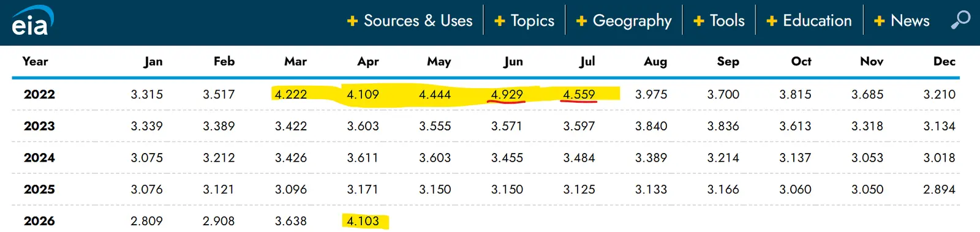Click the 3.638 value in 2026
980x232 pixels.
click(x=290, y=221)
